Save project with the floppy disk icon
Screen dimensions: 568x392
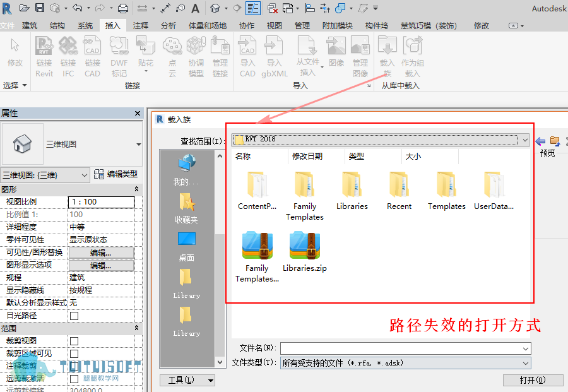click(x=40, y=8)
